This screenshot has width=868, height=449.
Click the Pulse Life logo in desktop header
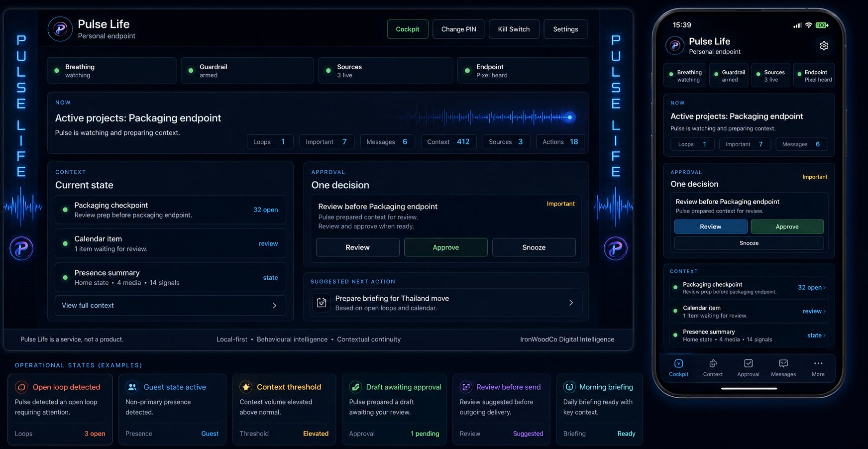(x=60, y=29)
